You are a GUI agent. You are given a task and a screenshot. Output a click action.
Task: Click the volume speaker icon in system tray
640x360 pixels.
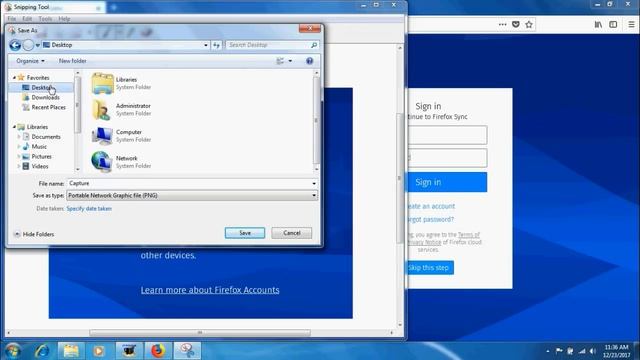[593, 351]
